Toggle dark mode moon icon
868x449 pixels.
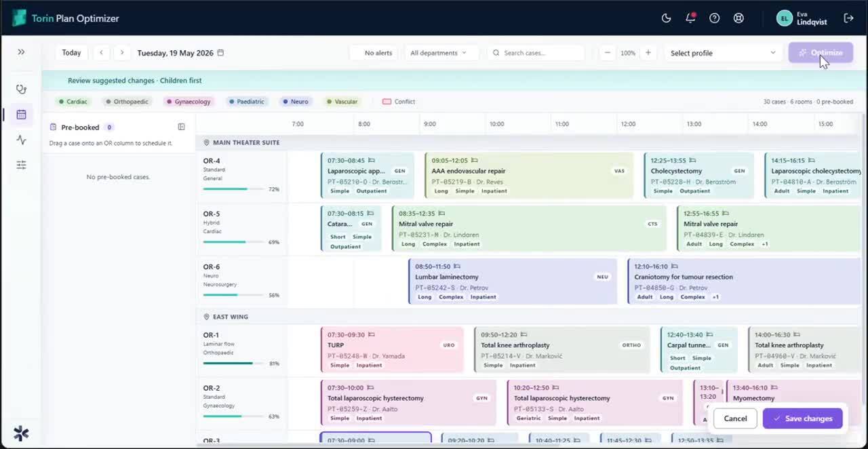[666, 18]
